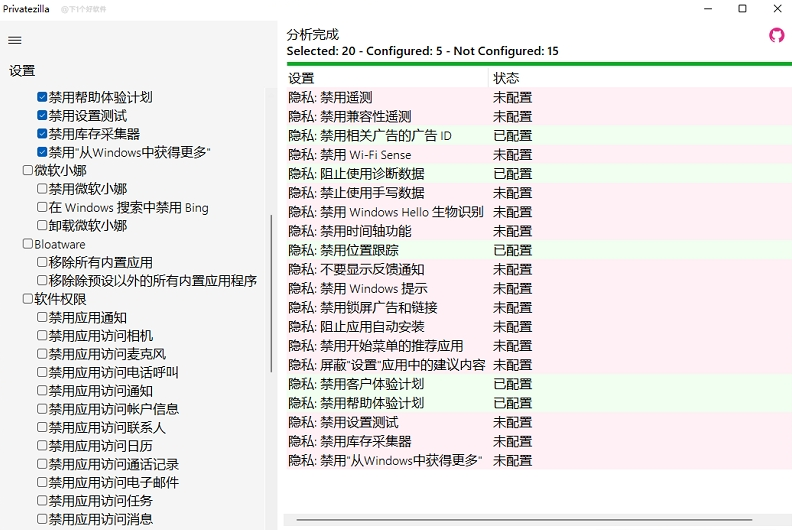Uncheck 禁用设置测试 checkbox
The width and height of the screenshot is (792, 530).
click(x=42, y=115)
